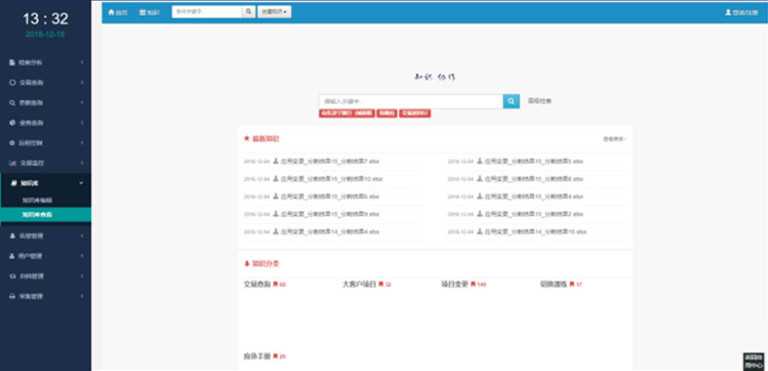Click the user icon for 用户管理 in sidebar
The height and width of the screenshot is (371, 768).
pyautogui.click(x=12, y=256)
